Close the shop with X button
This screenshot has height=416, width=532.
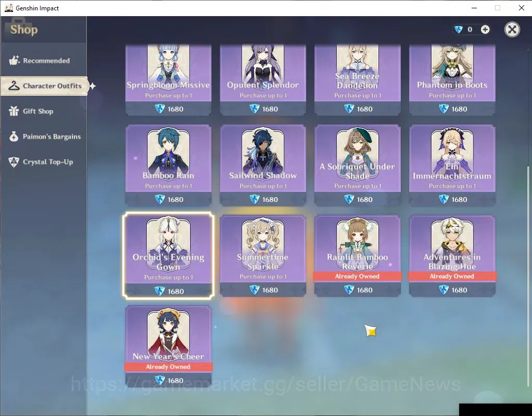point(512,30)
